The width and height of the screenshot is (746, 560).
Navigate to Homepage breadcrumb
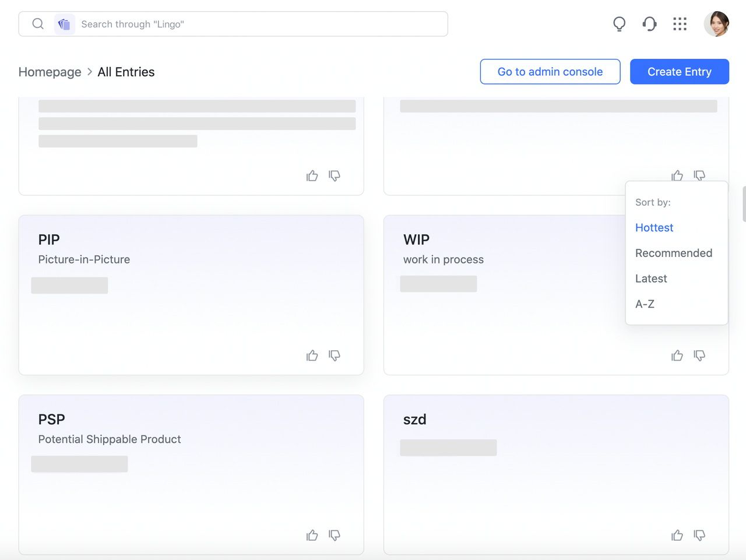[x=50, y=72]
